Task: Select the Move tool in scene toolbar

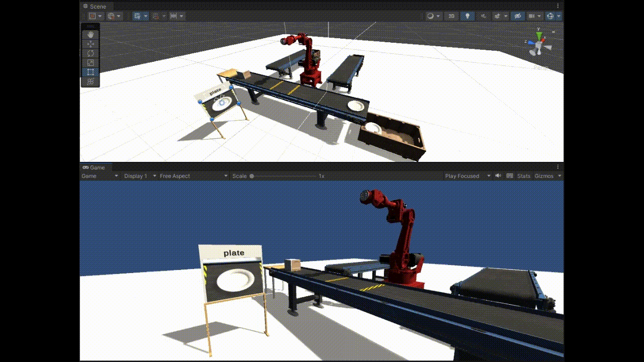Action: click(x=91, y=44)
